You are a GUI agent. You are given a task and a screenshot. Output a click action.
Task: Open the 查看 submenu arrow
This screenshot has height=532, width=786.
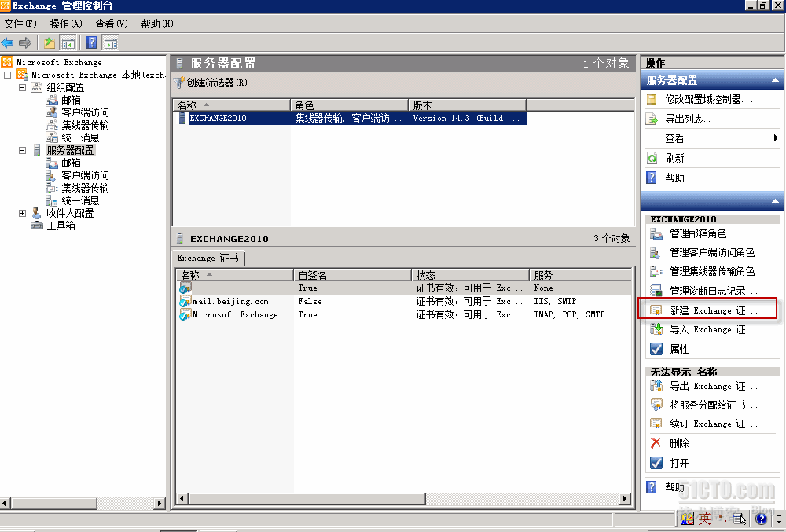coord(776,138)
